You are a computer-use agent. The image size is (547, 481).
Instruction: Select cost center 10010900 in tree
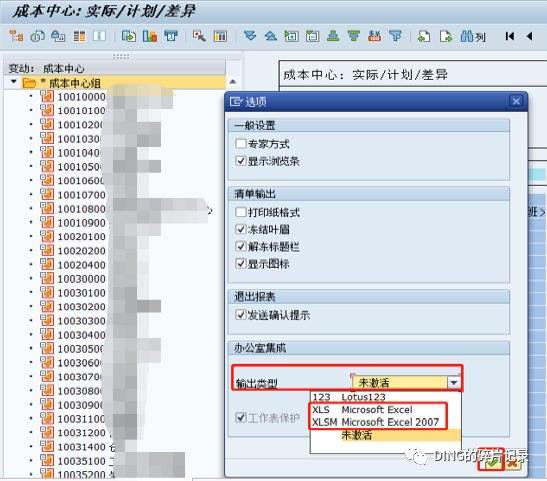click(81, 223)
